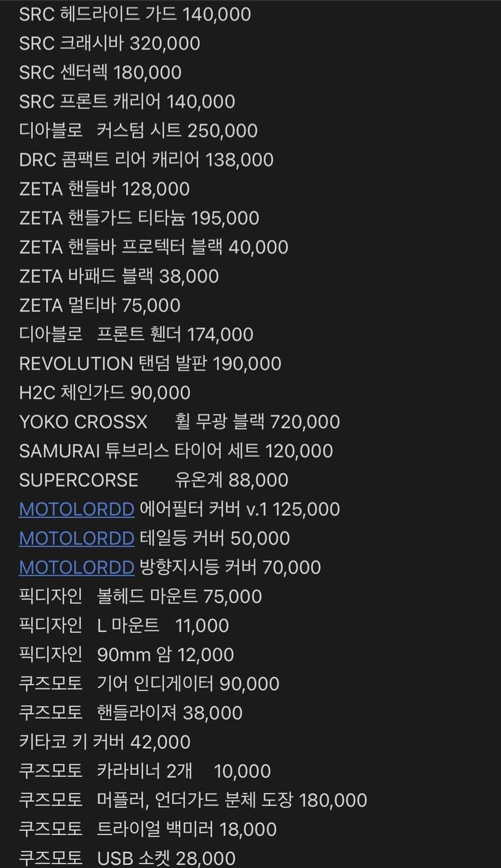Screen dimensions: 501x868
Task: Select the SRC 센터렉 180,000 text
Action: tap(100, 72)
